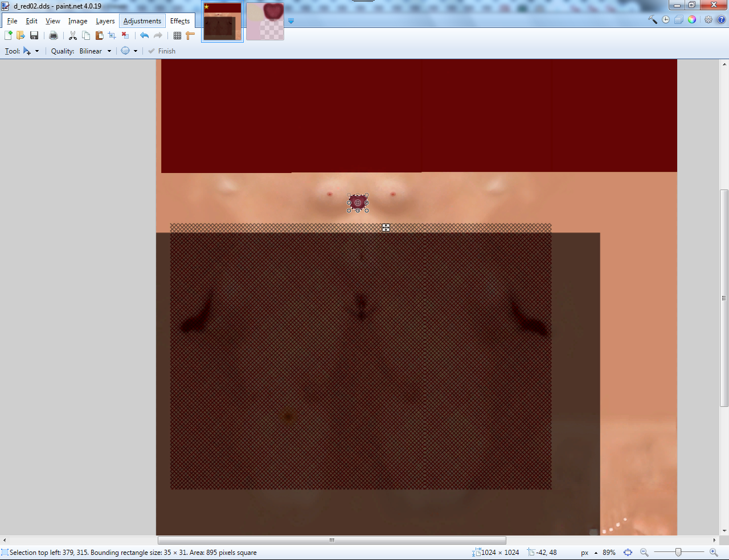Viewport: 729px width, 560px height.
Task: Click the cursor position -42, 48 readout
Action: pyautogui.click(x=542, y=553)
